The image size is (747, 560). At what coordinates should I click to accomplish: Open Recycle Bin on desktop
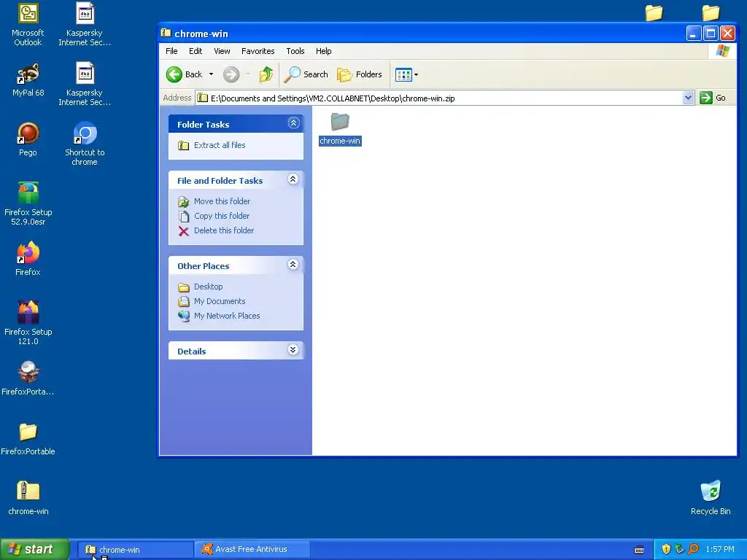pos(711,497)
